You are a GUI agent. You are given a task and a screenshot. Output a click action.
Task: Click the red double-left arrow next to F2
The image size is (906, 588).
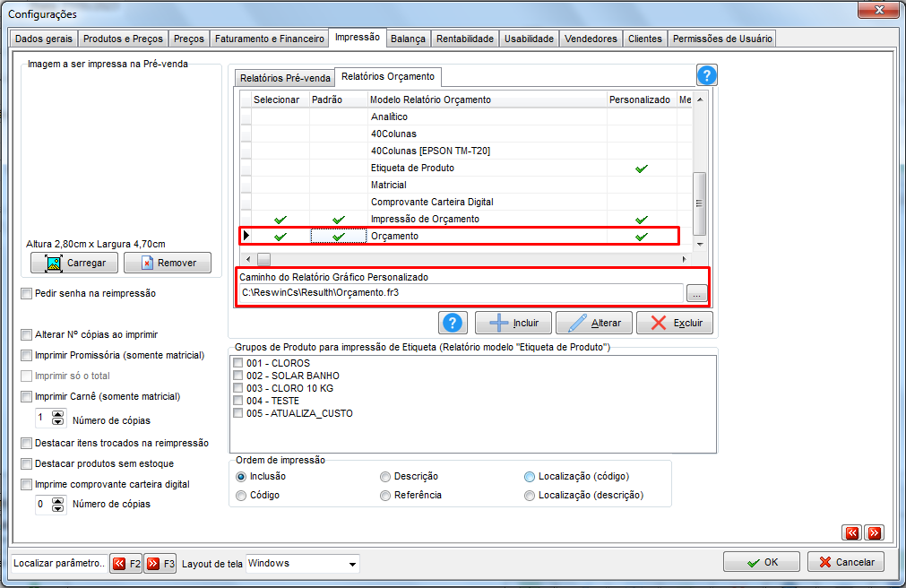click(x=119, y=563)
